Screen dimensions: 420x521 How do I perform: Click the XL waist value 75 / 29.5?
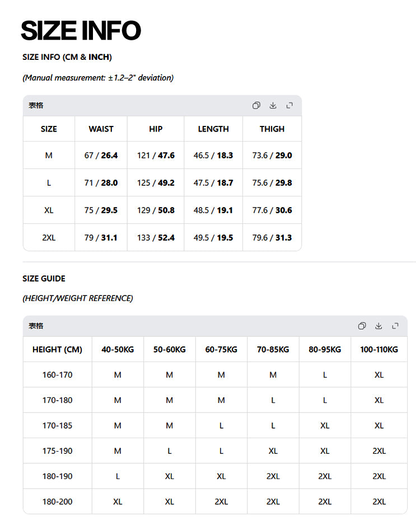point(101,210)
